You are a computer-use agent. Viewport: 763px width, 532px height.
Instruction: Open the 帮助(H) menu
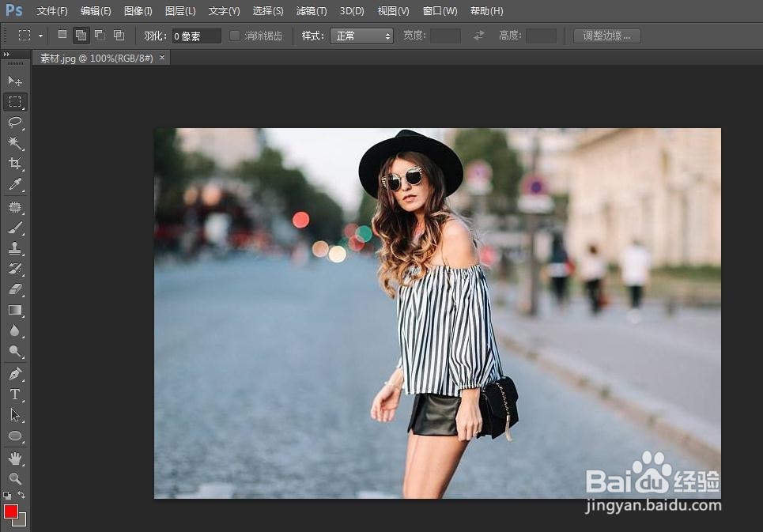[486, 11]
